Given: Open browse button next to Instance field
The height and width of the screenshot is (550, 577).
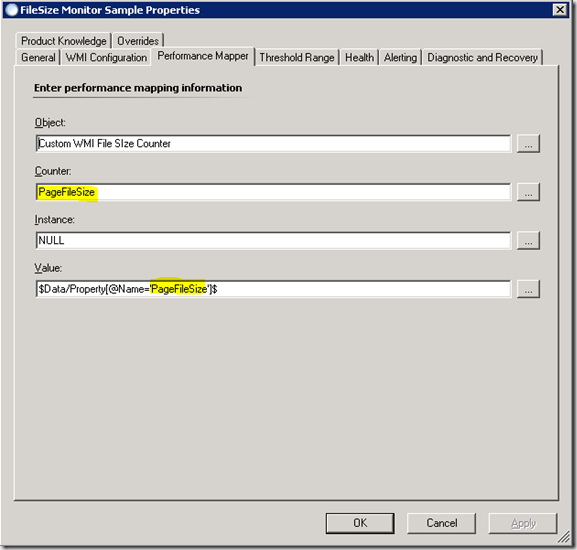Looking at the screenshot, I should coord(528,241).
